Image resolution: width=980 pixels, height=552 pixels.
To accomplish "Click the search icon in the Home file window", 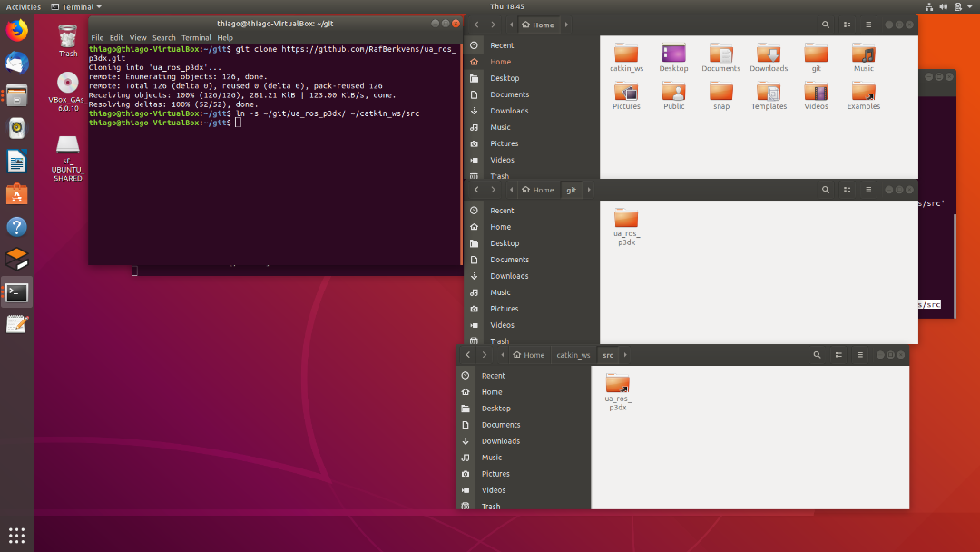I will coord(825,25).
